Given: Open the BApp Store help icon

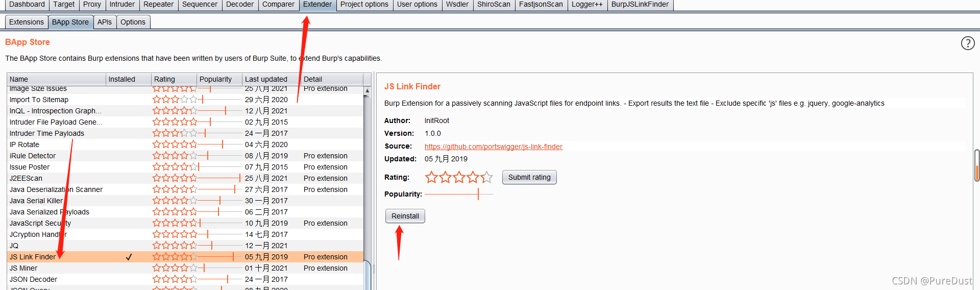Looking at the screenshot, I should point(967,43).
